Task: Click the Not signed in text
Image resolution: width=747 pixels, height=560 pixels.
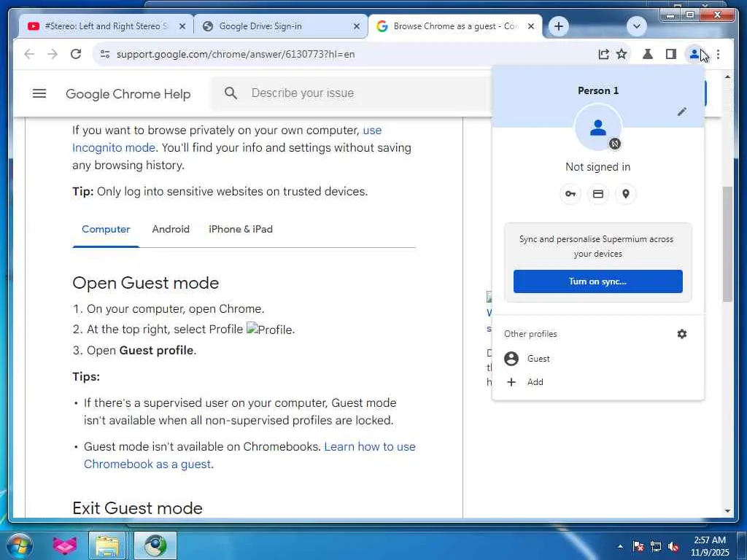Action: pos(598,167)
